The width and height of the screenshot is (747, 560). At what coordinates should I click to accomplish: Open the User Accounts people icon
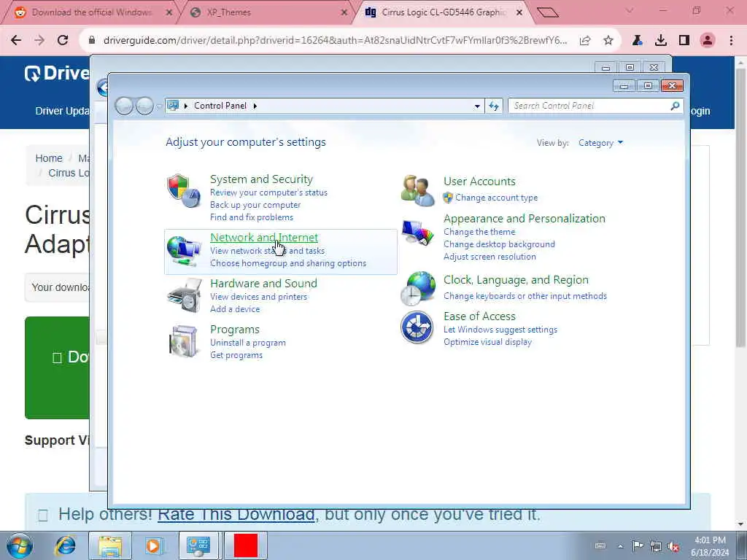417,190
